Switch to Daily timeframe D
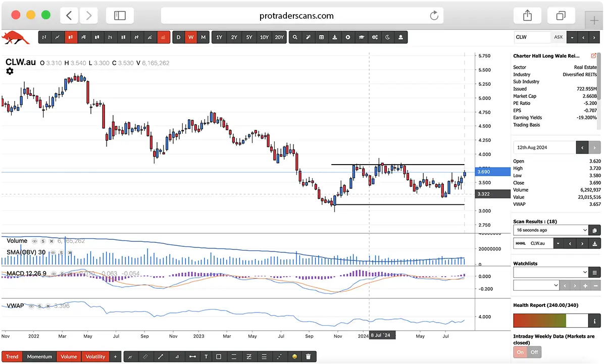 pos(178,37)
